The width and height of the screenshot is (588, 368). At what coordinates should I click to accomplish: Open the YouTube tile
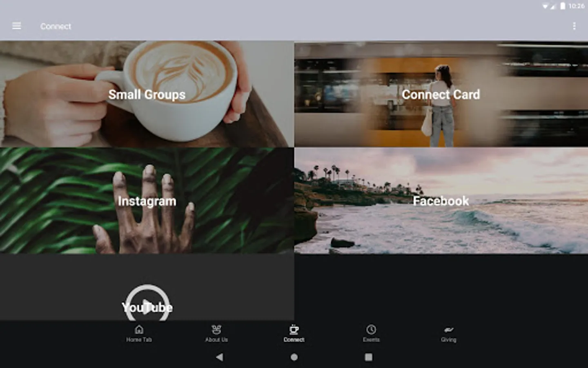tap(147, 287)
